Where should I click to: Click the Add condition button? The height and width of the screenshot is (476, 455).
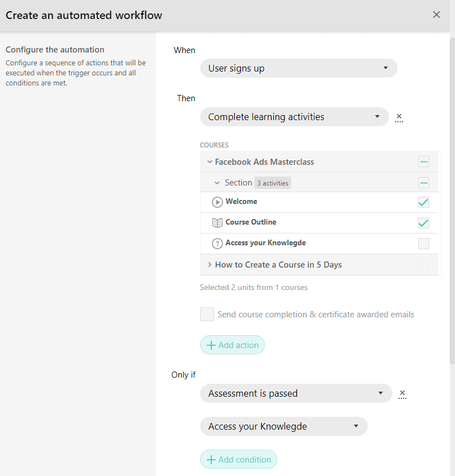tap(239, 460)
